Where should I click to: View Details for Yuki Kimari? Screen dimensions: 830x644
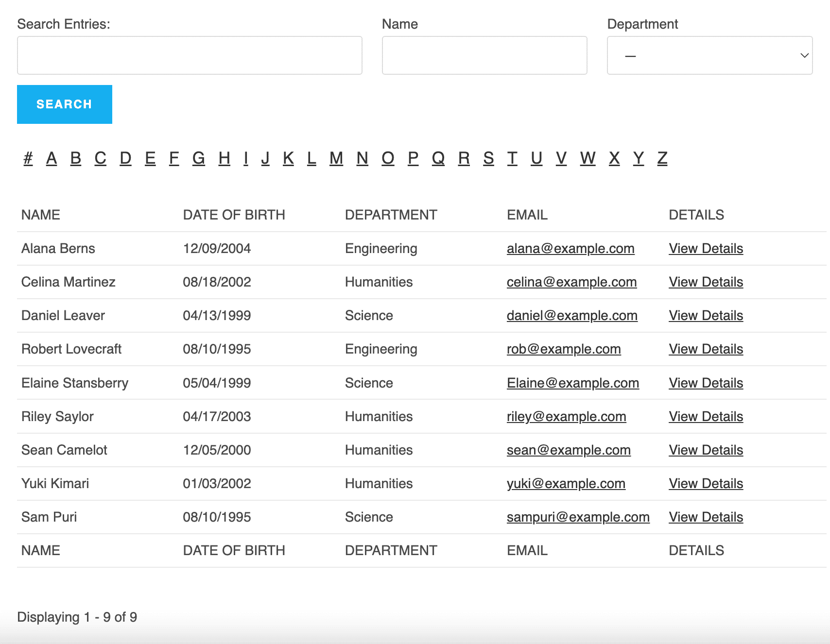point(706,484)
